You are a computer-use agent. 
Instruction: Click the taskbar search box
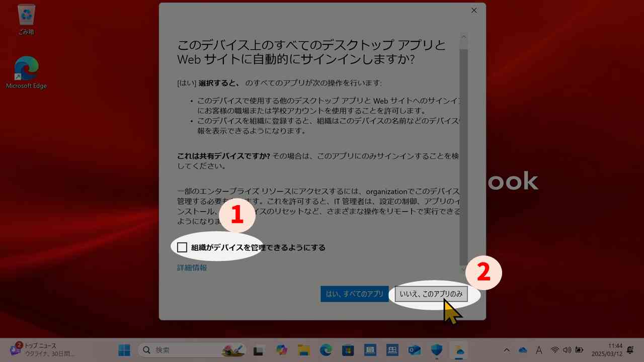186,349
